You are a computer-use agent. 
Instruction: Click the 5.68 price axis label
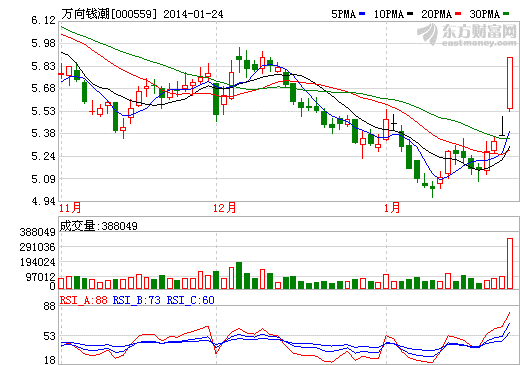pos(43,89)
